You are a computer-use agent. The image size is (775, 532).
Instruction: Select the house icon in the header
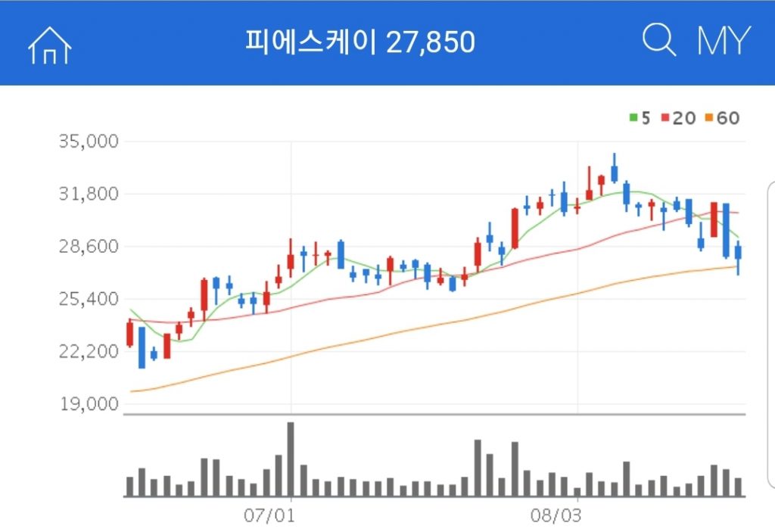[50, 42]
